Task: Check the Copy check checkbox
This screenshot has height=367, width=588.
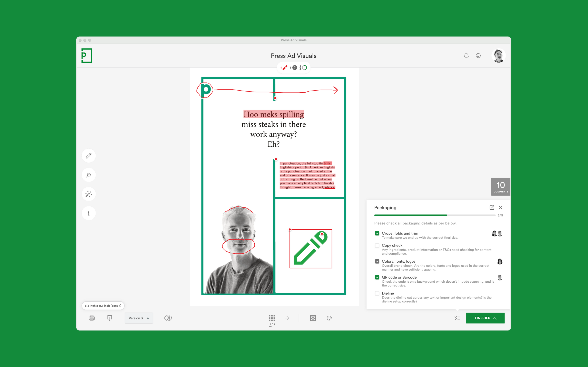Action: 377,246
